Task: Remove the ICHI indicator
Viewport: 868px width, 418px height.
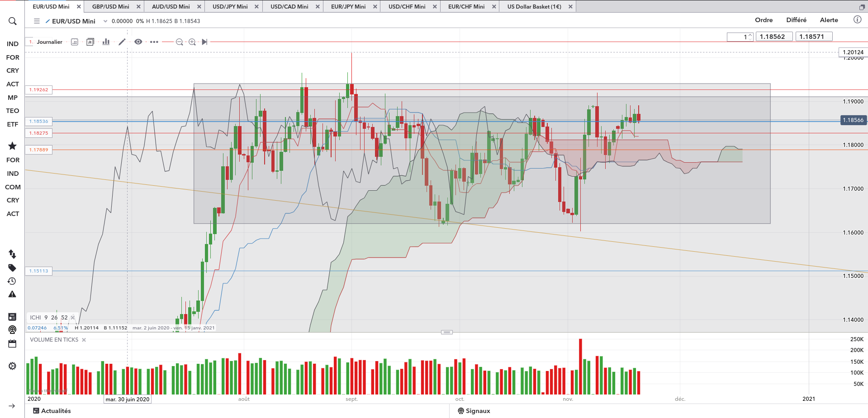Action: [x=73, y=318]
